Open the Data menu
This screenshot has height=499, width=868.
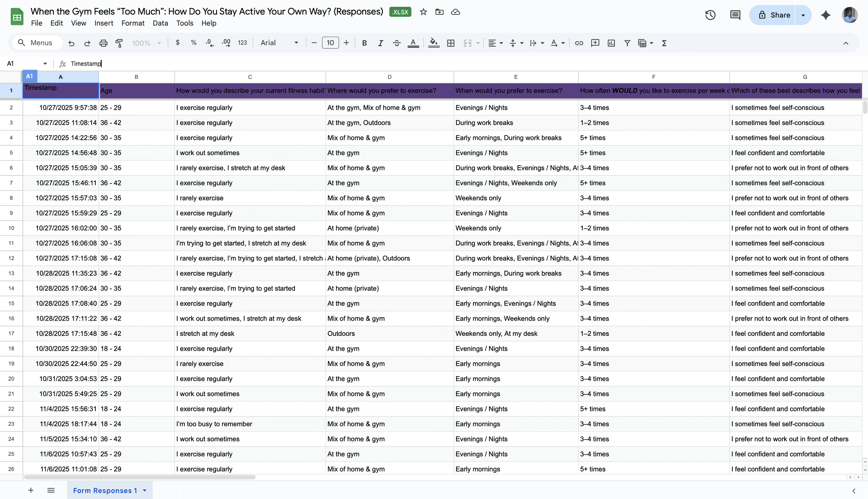[160, 23]
